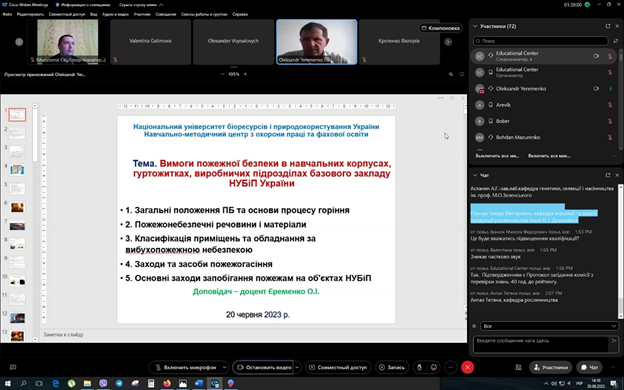624x390 pixels.
Task: Click the Совместный доступ button
Action: pos(338,367)
